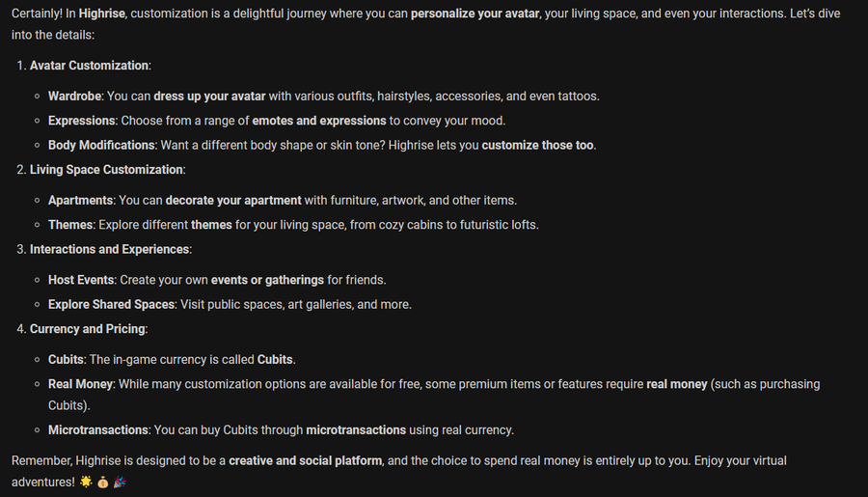Select the Host Events bullet label

tap(82, 280)
